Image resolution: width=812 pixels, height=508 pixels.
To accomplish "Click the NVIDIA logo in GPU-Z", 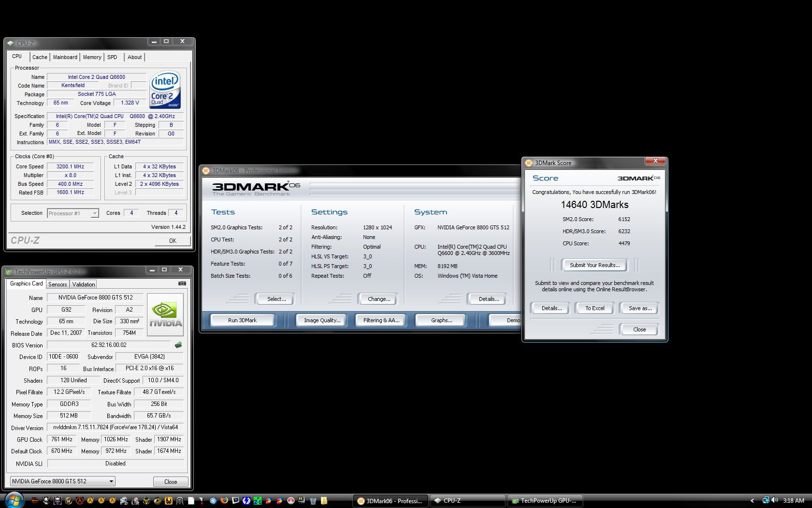I will 165,315.
